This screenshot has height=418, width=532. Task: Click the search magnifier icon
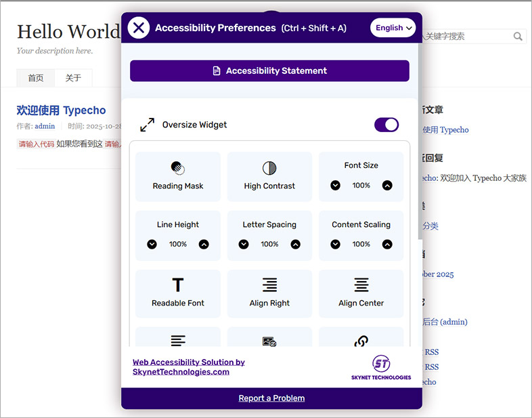coord(518,37)
